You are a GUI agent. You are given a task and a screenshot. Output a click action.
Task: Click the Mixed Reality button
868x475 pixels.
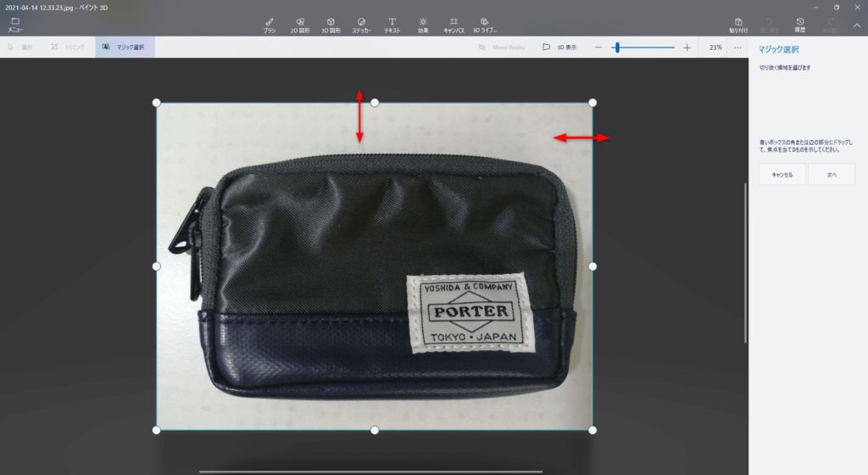(x=502, y=47)
